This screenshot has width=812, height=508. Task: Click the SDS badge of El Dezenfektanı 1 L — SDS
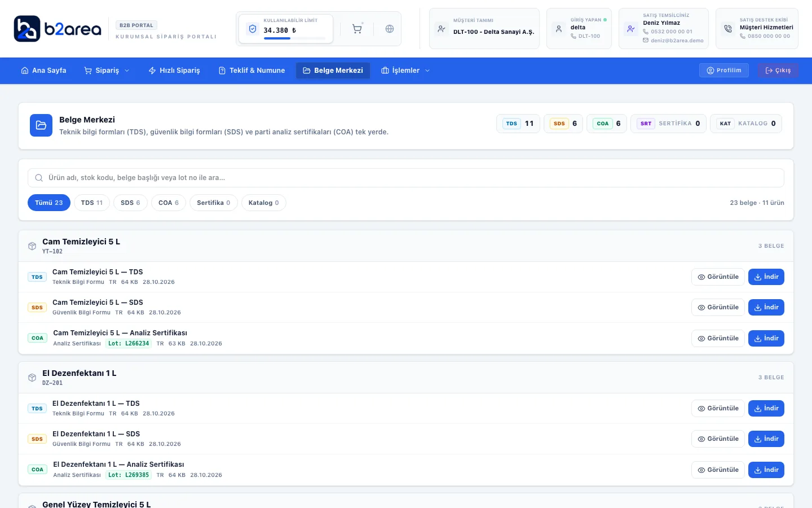[x=37, y=439]
